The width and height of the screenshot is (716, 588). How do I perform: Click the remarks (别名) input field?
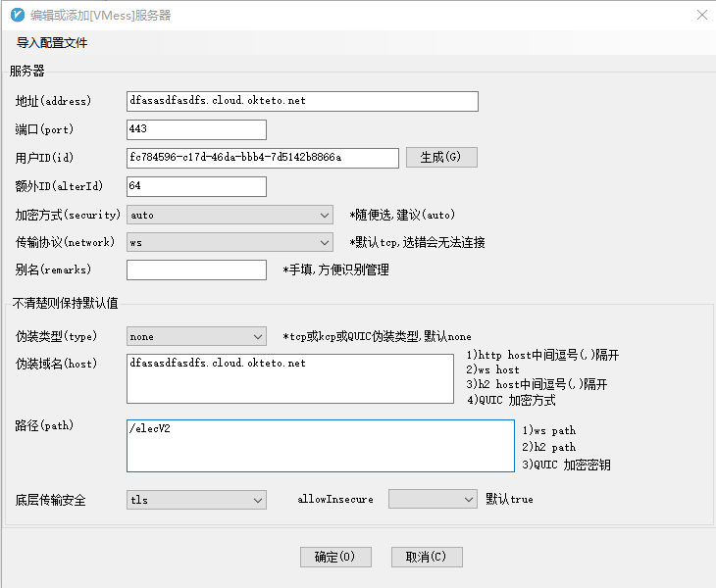(x=196, y=269)
